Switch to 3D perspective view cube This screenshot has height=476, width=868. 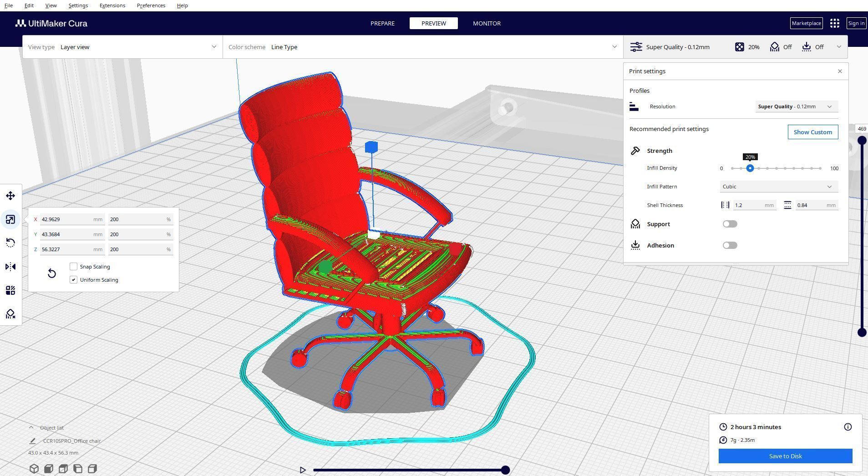(x=34, y=469)
